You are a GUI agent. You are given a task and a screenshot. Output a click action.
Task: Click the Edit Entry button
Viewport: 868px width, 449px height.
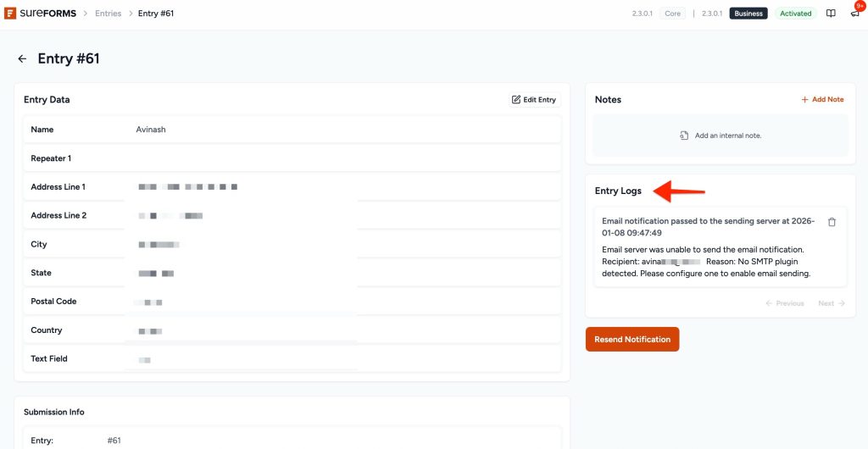pyautogui.click(x=534, y=100)
